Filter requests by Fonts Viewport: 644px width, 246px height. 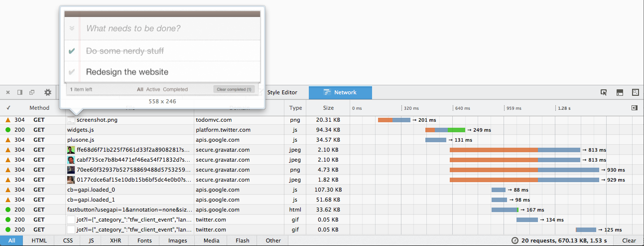[x=144, y=241]
